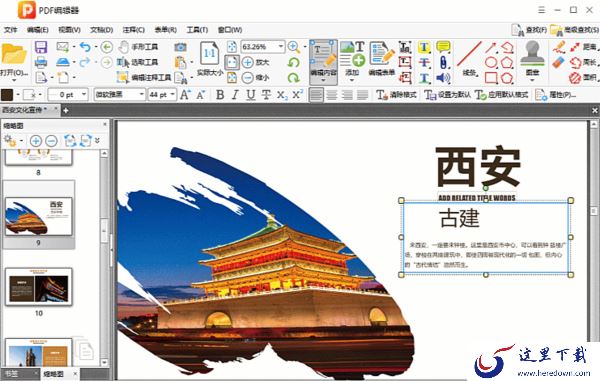The image size is (600, 381).
Task: Click the dark brown text color swatch
Action: (x=7, y=94)
